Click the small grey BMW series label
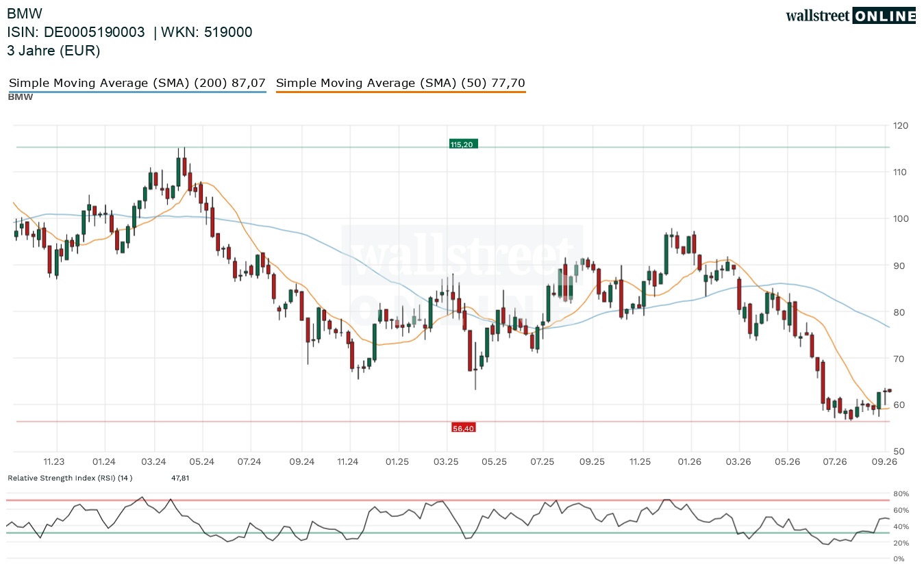 21,97
